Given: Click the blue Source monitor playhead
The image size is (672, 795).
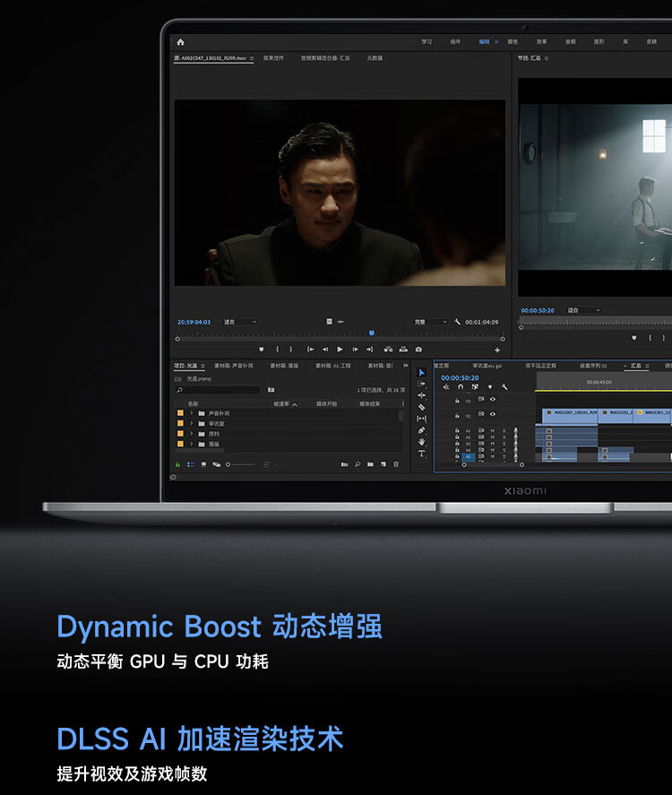Looking at the screenshot, I should (x=372, y=333).
